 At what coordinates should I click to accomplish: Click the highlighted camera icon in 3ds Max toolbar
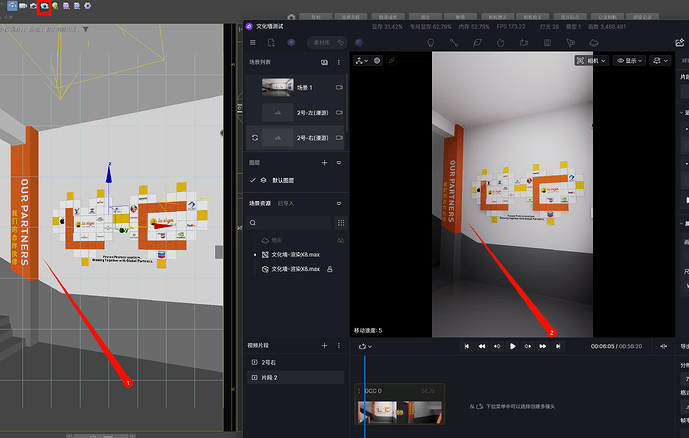point(44,6)
